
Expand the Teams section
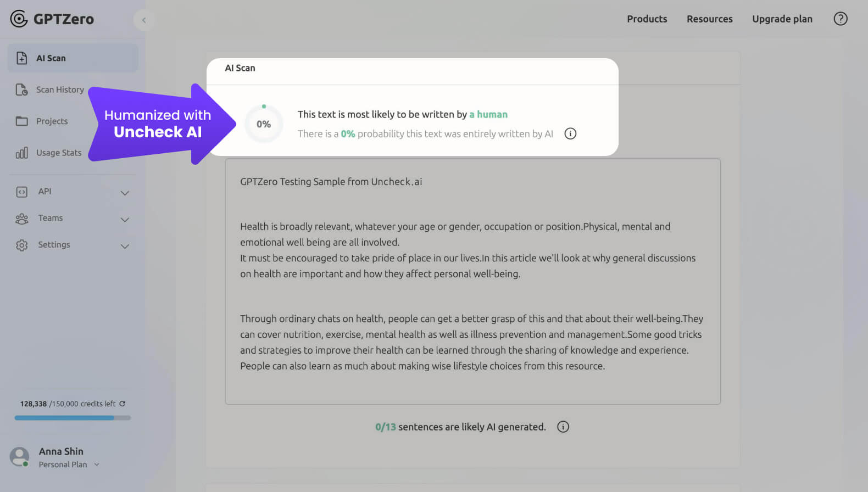coord(125,219)
